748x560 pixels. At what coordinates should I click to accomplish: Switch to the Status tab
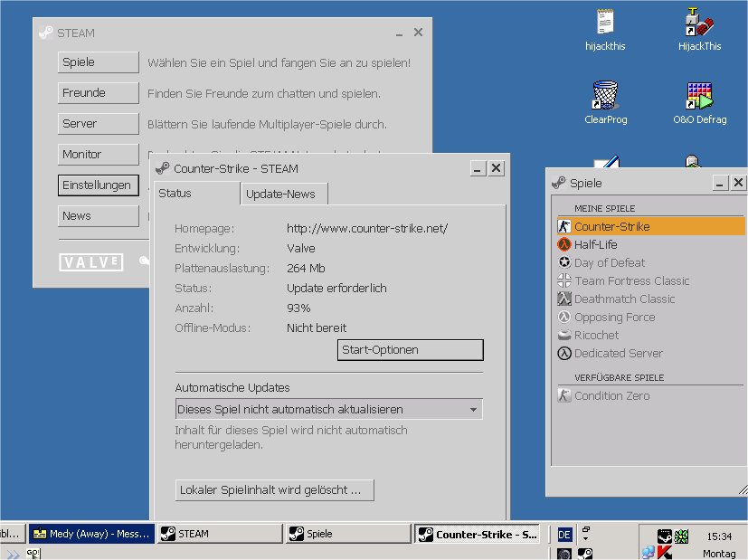[x=196, y=194]
